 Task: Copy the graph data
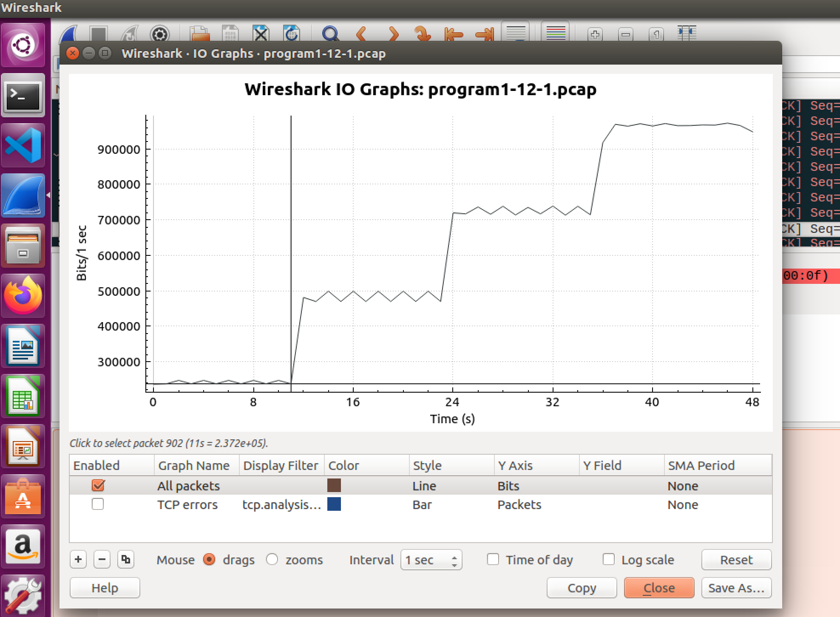click(582, 588)
